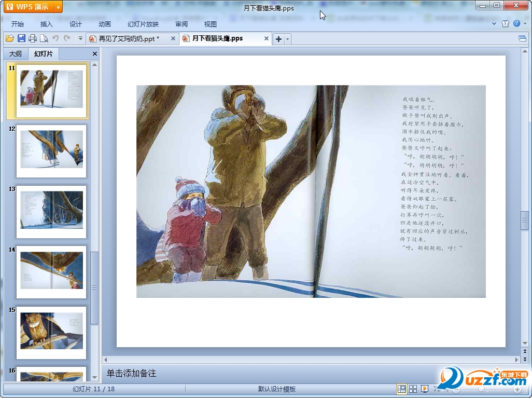
Task: Open help with the question mark icon
Action: tap(516, 23)
